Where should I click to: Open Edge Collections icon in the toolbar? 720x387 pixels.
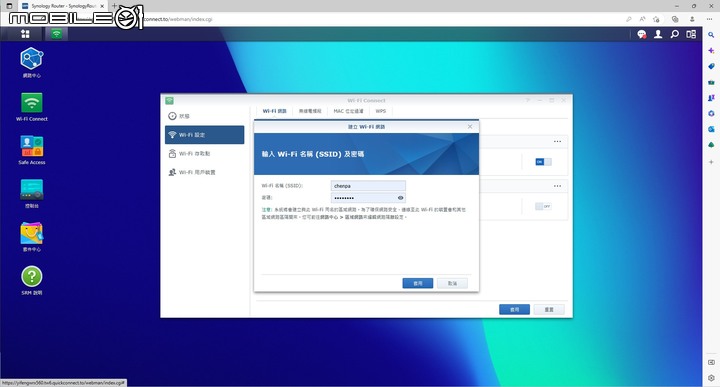pyautogui.click(x=675, y=19)
